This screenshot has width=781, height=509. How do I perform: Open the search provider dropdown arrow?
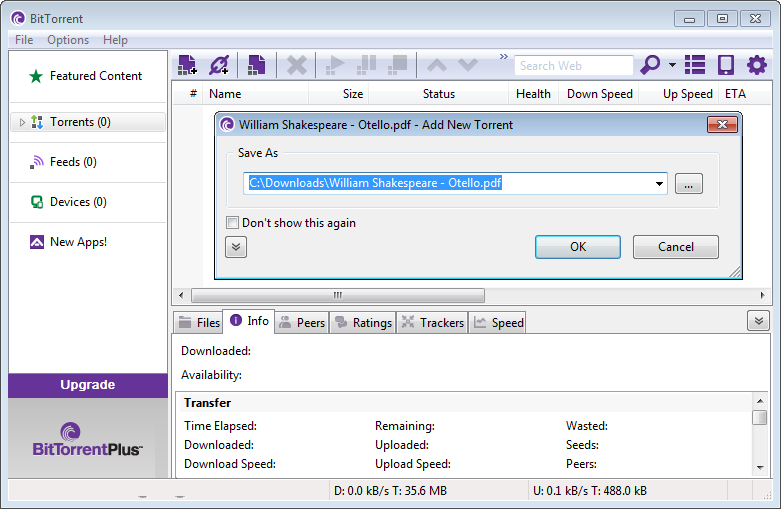672,65
